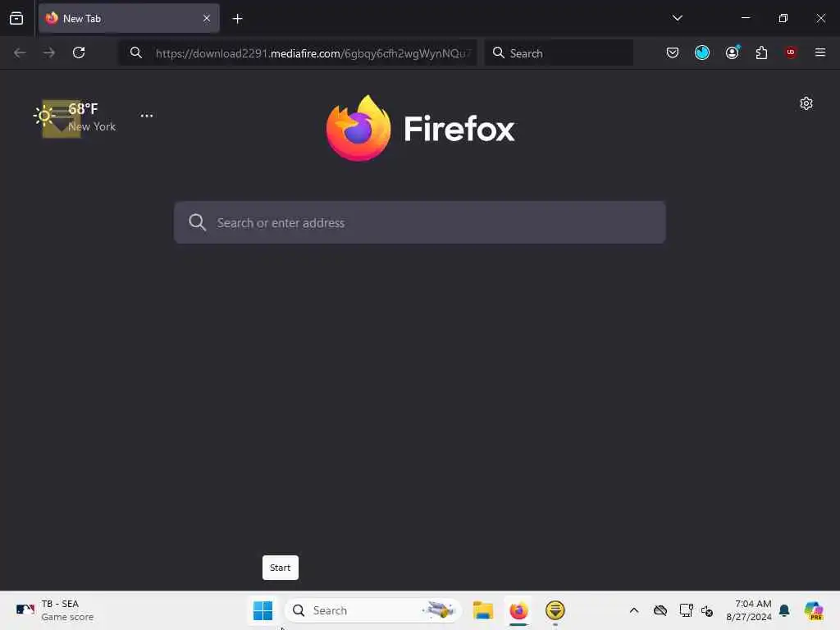Screen dimensions: 840x630
Task: Minimize the Firefox window
Action: [x=746, y=18]
